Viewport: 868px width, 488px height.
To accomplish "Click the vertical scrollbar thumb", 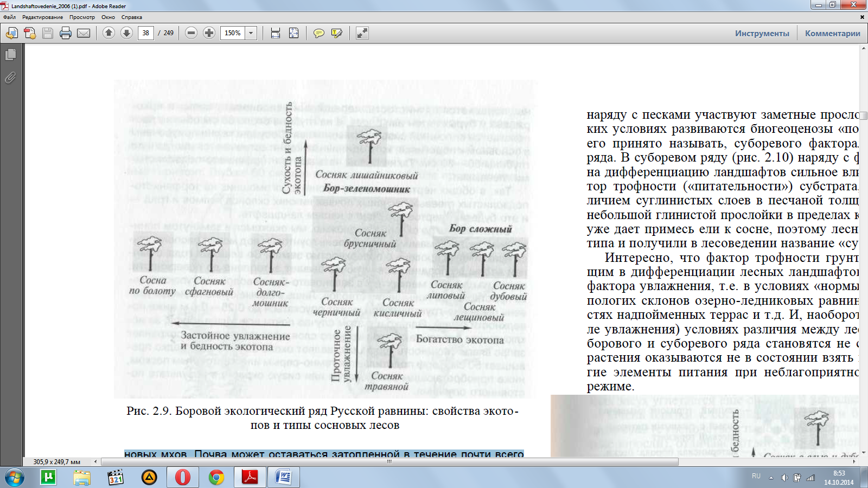I will click(x=863, y=115).
